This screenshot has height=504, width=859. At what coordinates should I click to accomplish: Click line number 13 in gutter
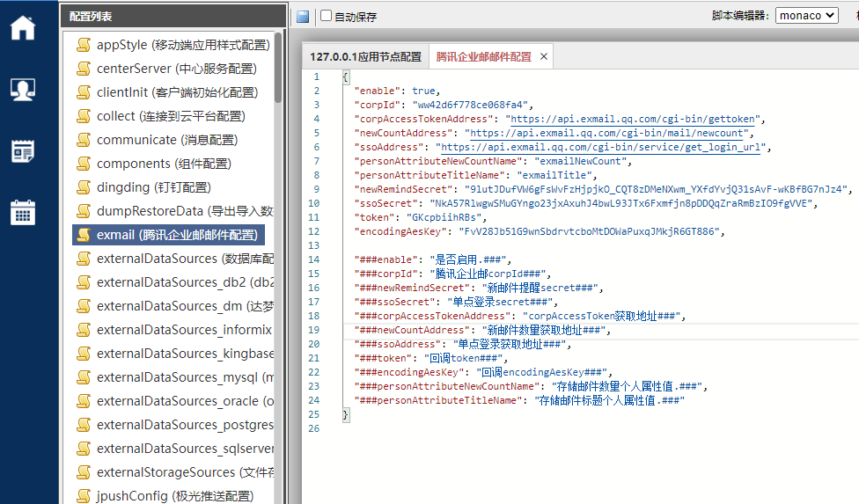click(314, 245)
